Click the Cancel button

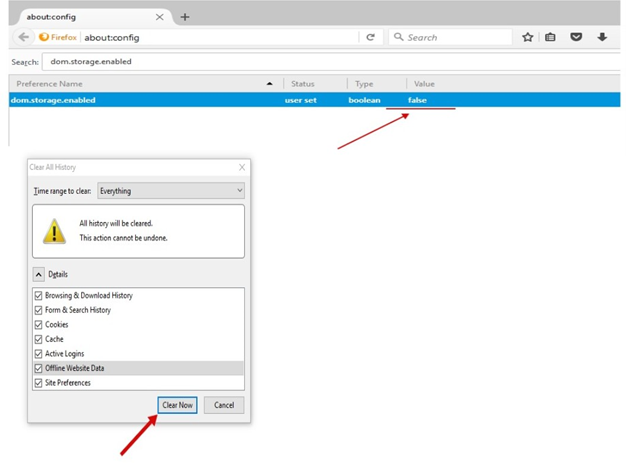click(x=224, y=405)
